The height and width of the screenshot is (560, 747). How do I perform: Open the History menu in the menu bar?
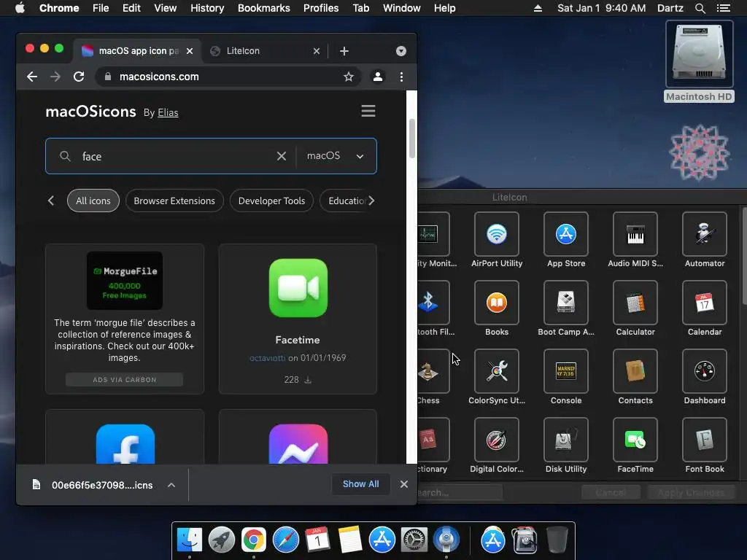[x=207, y=8]
